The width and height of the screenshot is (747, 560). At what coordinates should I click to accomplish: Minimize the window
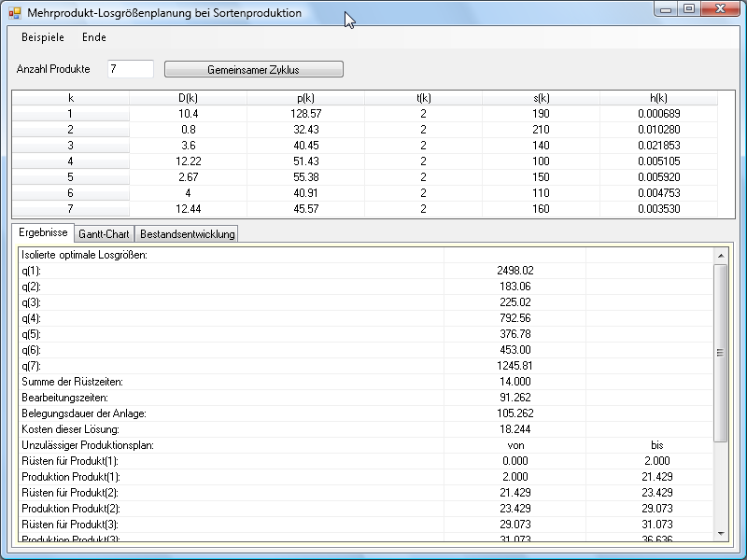[665, 9]
